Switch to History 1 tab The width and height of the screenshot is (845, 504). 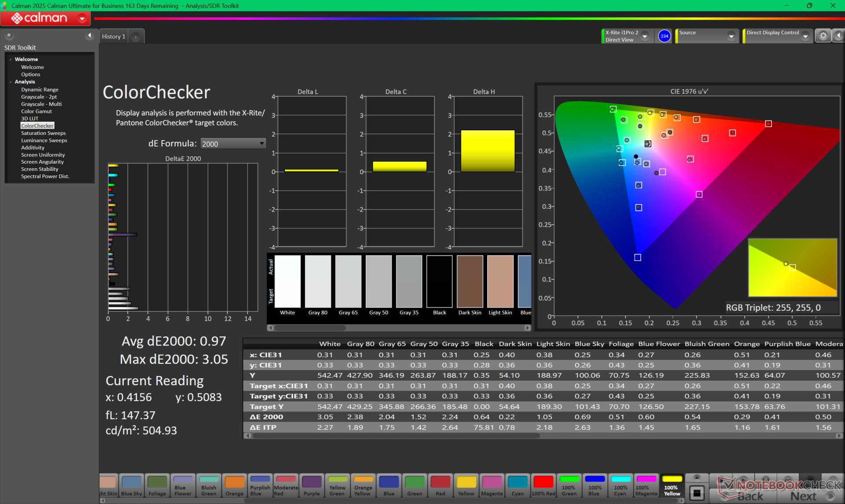coord(114,37)
